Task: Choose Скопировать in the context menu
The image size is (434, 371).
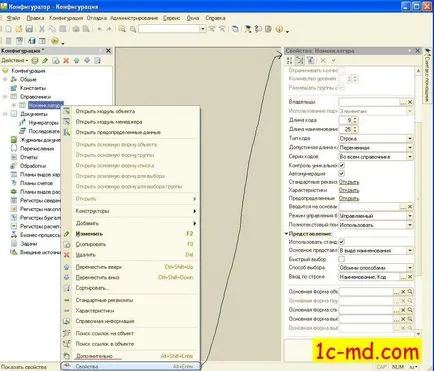Action: 131,244
